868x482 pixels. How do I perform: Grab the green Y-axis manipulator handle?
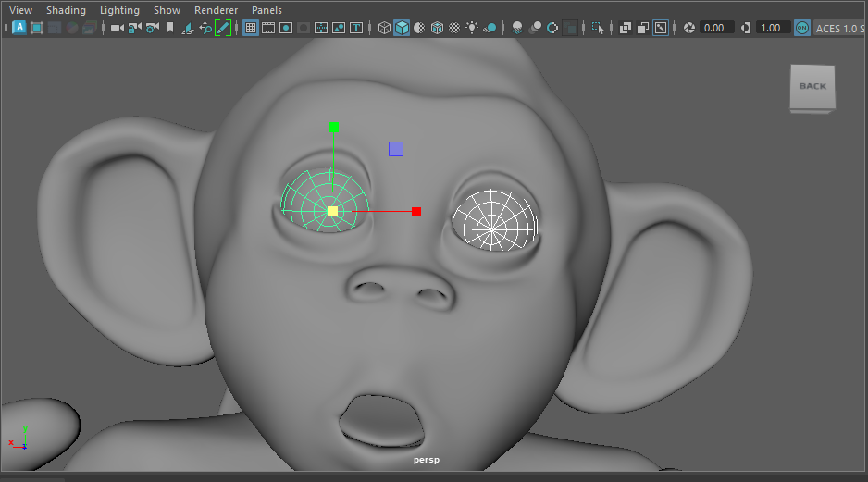click(333, 128)
